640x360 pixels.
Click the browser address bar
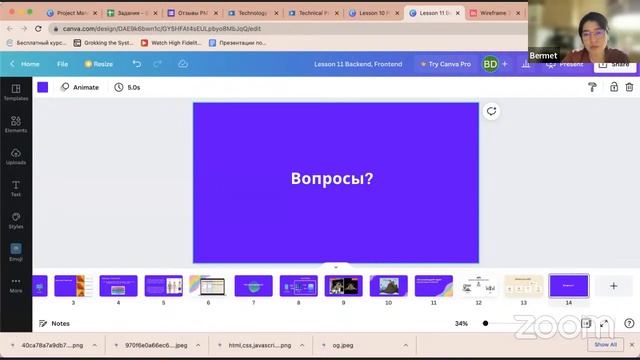click(x=286, y=29)
